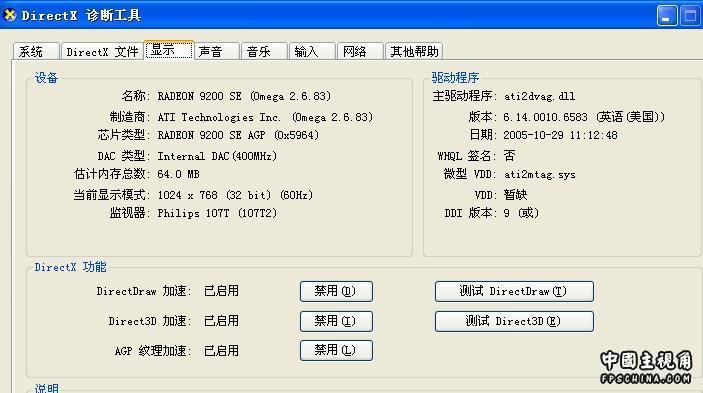703x393 pixels.
Task: Click Internal DAC(400MHz) value
Action: [x=217, y=156]
